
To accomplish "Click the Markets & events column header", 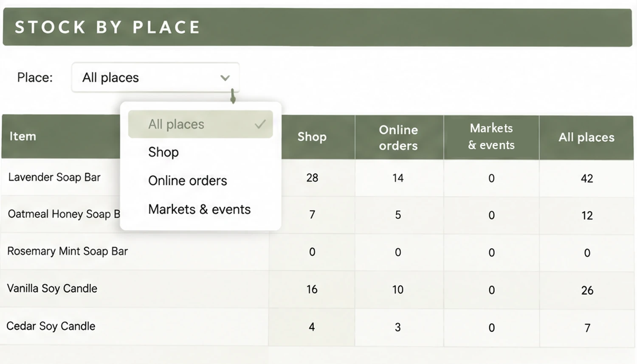I will (x=491, y=136).
